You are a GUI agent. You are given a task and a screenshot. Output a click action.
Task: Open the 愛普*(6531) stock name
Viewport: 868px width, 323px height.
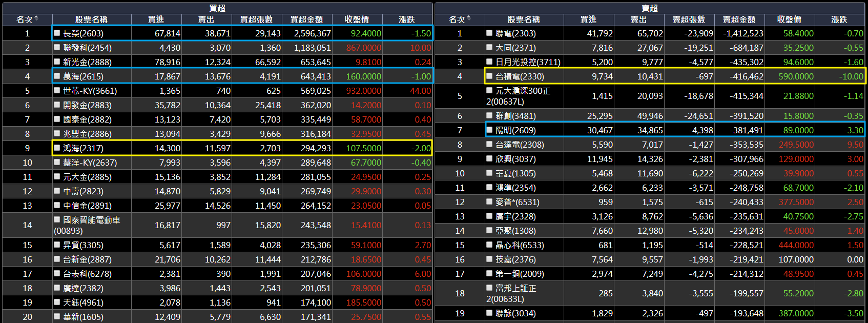[x=518, y=202]
